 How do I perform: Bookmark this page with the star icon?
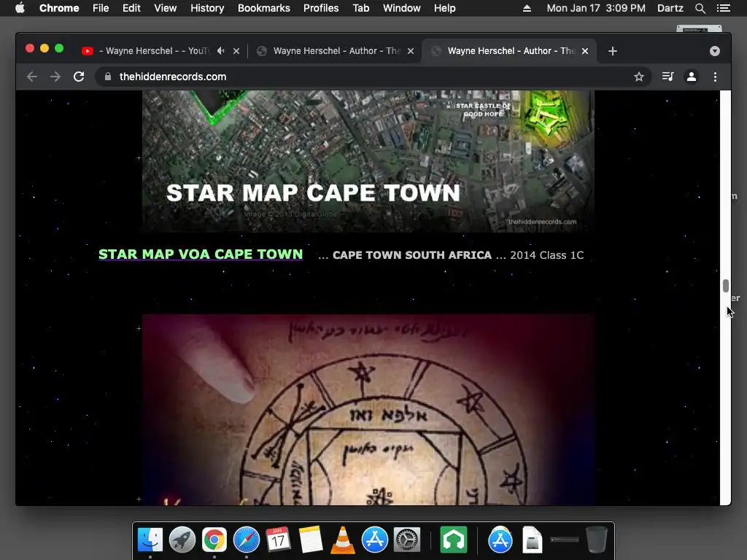[x=639, y=77]
